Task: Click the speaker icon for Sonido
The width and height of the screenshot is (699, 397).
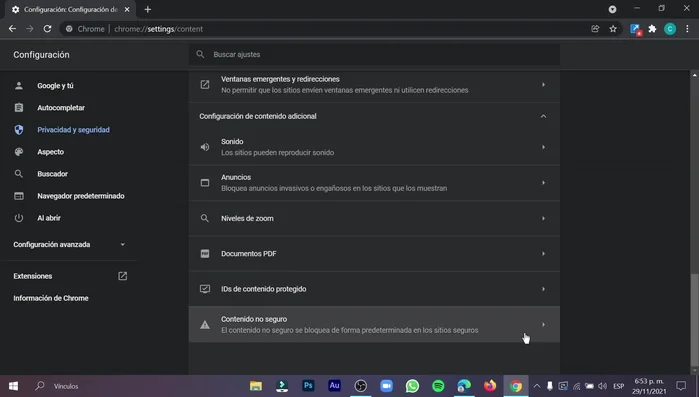Action: (205, 147)
